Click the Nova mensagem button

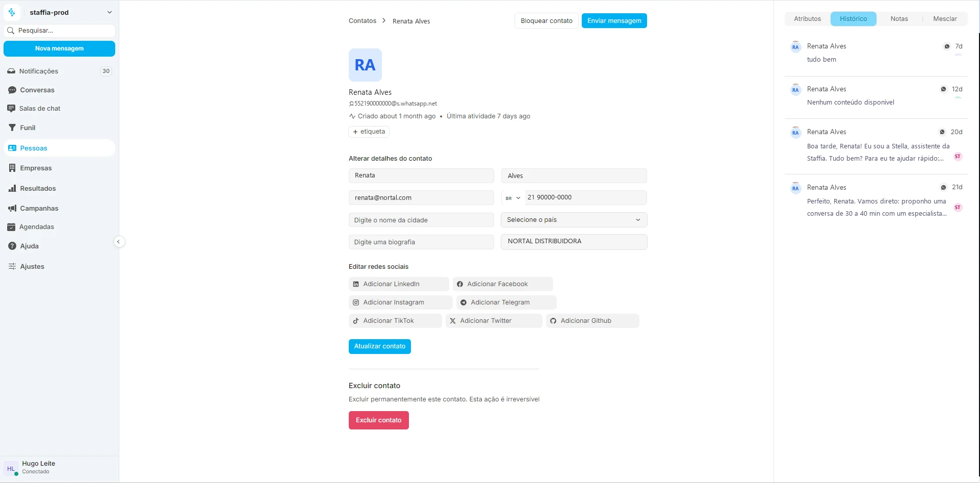pyautogui.click(x=59, y=48)
